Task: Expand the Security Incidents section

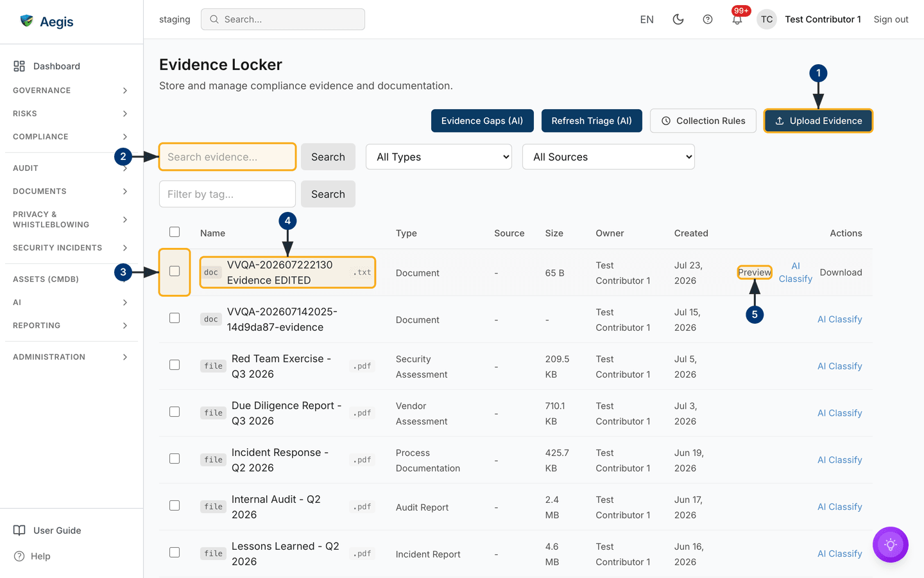Action: click(71, 248)
